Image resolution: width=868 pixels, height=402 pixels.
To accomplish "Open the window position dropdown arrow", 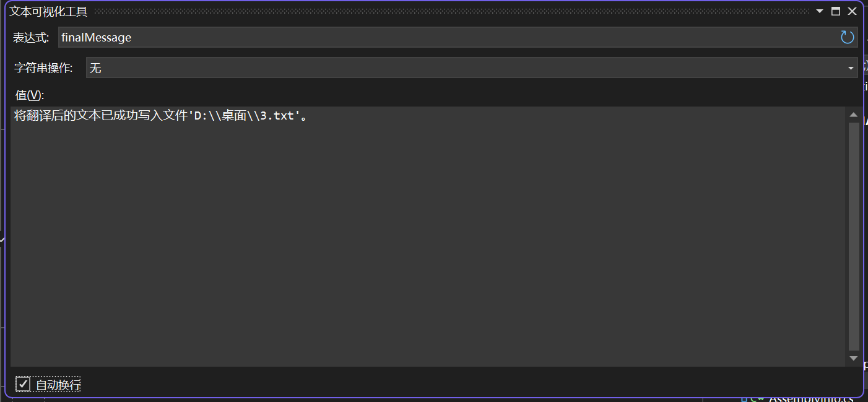I will (820, 11).
